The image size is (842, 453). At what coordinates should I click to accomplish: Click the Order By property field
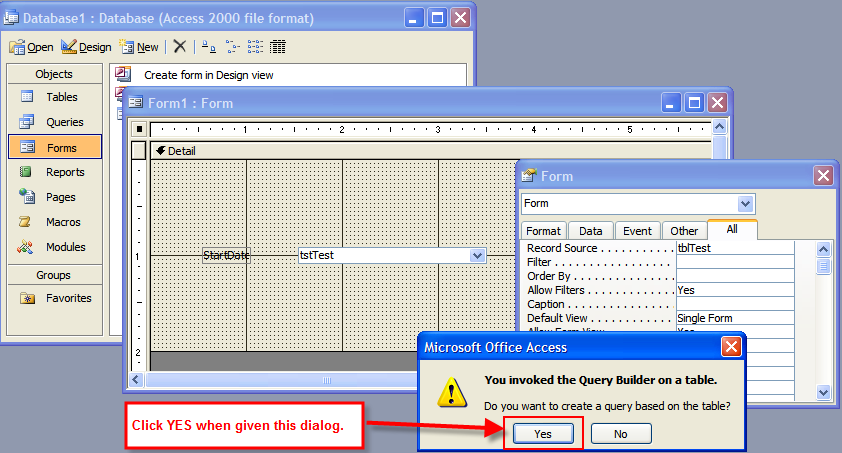point(735,276)
